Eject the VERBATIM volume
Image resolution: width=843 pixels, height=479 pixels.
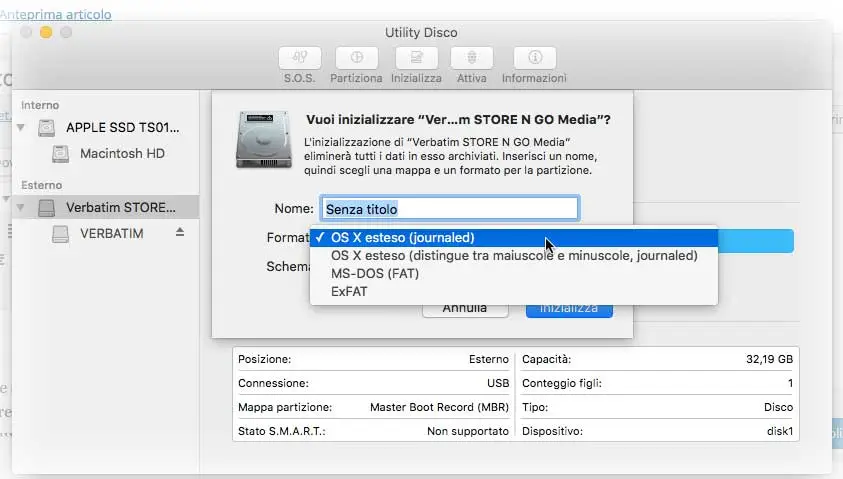click(x=180, y=232)
